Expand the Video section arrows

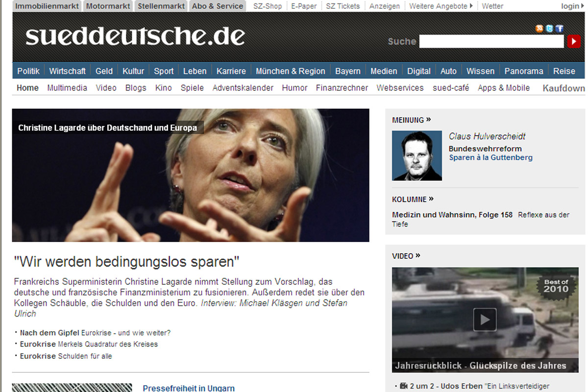pos(417,255)
